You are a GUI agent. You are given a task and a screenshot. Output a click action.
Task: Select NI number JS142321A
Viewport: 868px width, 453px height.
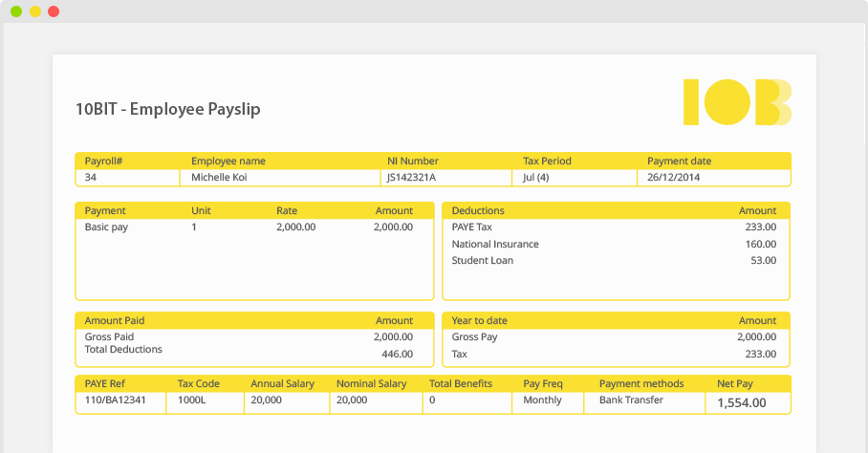tap(411, 177)
